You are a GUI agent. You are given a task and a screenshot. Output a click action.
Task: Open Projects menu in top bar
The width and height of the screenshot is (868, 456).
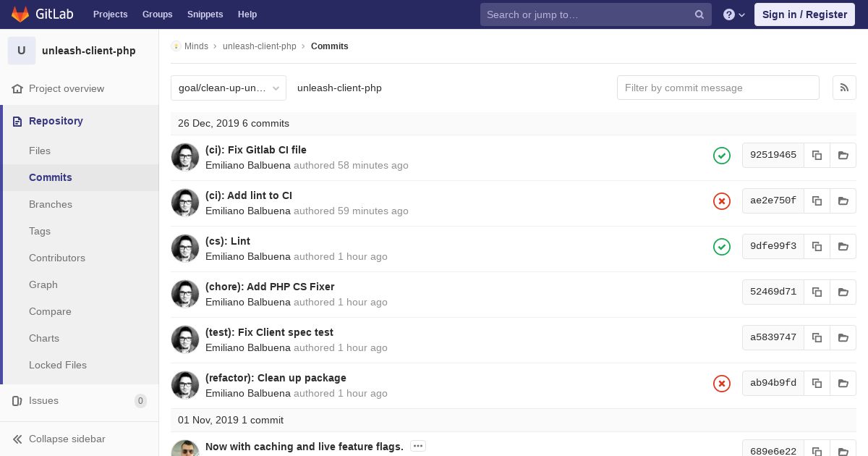(110, 14)
